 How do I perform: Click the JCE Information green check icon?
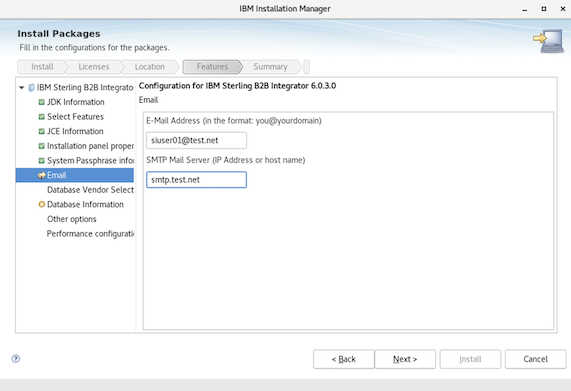42,131
